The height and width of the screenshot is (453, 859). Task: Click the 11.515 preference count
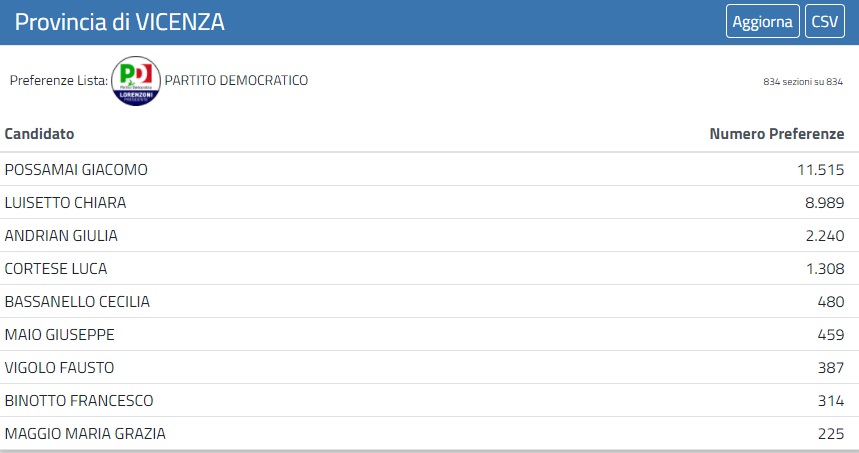point(820,170)
